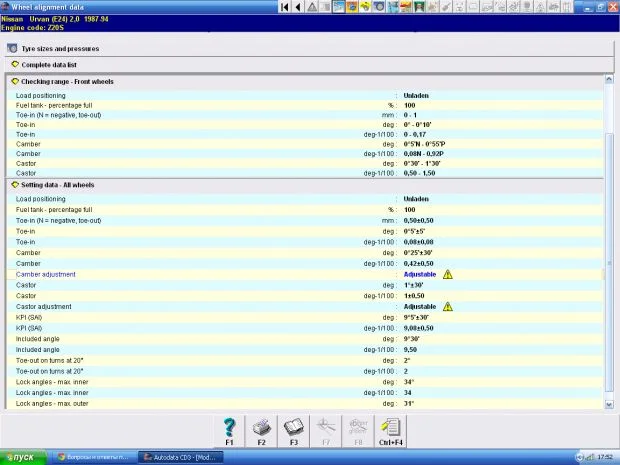The height and width of the screenshot is (465, 620).
Task: Click the vertical scrollbar up arrow
Action: click(611, 78)
